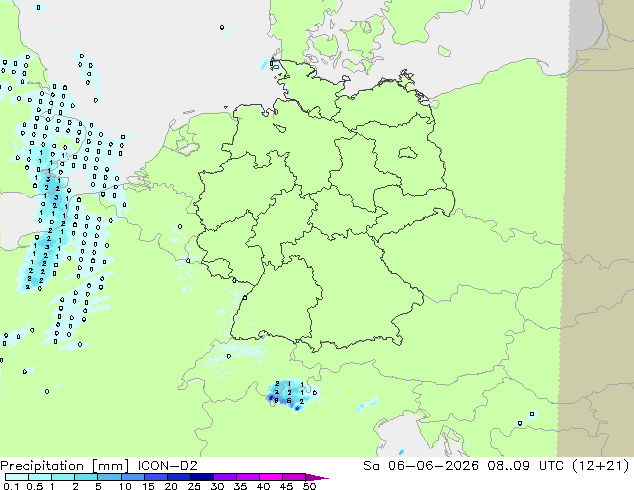
Task: Click the "10" legend value label
Action: point(125,486)
